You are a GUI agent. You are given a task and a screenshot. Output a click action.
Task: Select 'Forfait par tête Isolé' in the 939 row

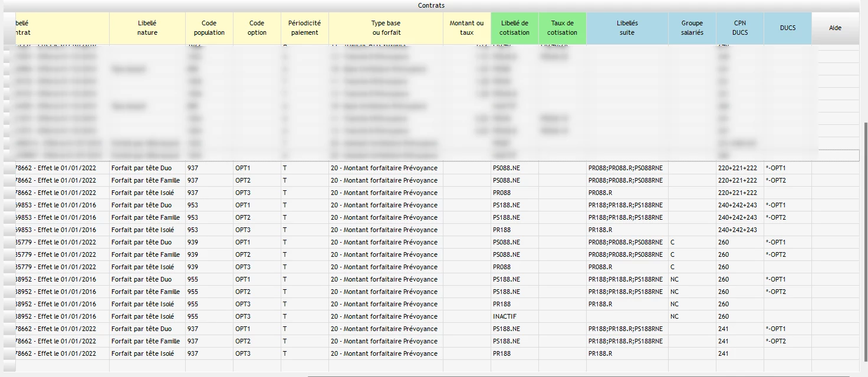[x=143, y=267]
